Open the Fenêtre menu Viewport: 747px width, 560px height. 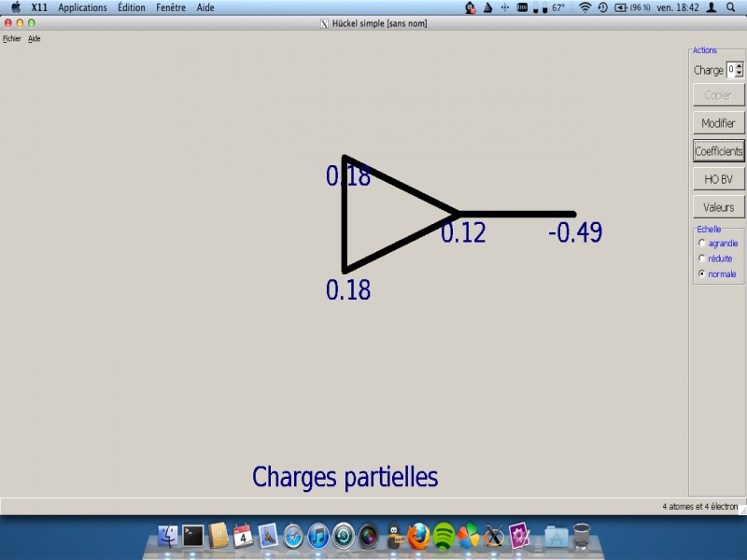[171, 7]
